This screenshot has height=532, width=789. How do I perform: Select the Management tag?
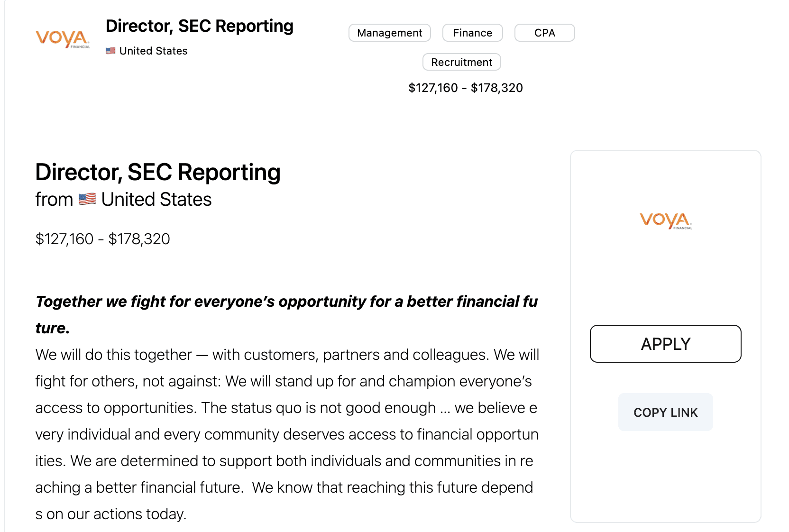[x=390, y=33]
